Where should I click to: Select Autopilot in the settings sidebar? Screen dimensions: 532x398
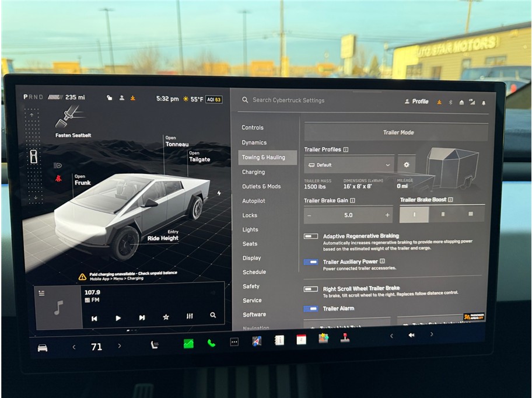[x=253, y=201]
